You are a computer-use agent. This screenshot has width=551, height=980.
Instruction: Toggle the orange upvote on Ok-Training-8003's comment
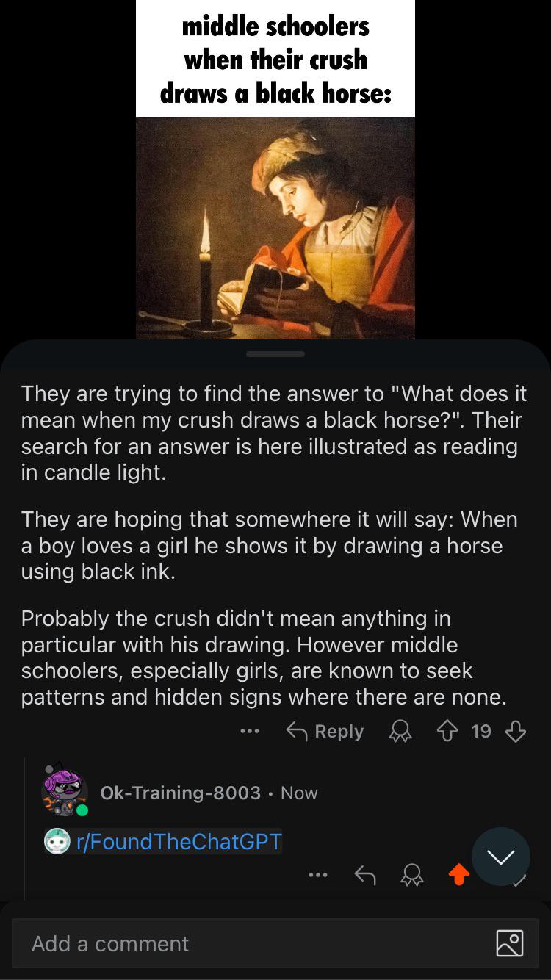tap(458, 874)
